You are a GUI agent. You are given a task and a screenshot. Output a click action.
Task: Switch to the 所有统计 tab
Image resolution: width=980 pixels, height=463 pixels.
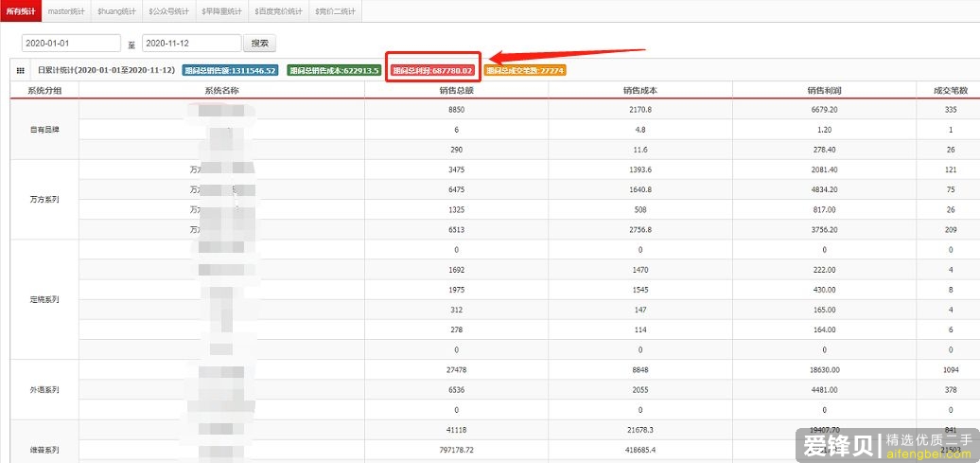pos(21,10)
